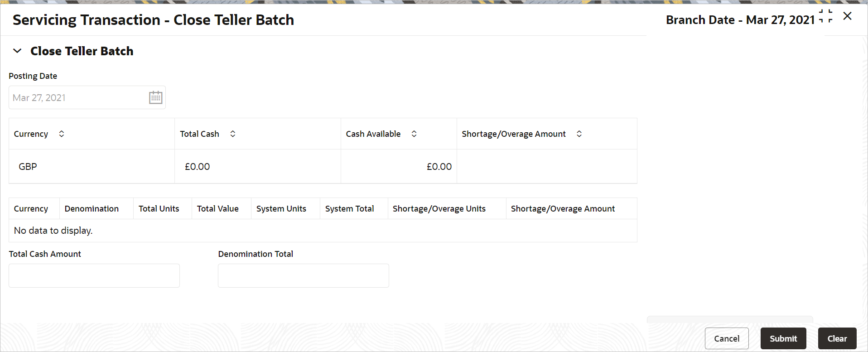Select the GBP Total Cash £0.00 cell
This screenshot has width=868, height=352.
click(258, 166)
